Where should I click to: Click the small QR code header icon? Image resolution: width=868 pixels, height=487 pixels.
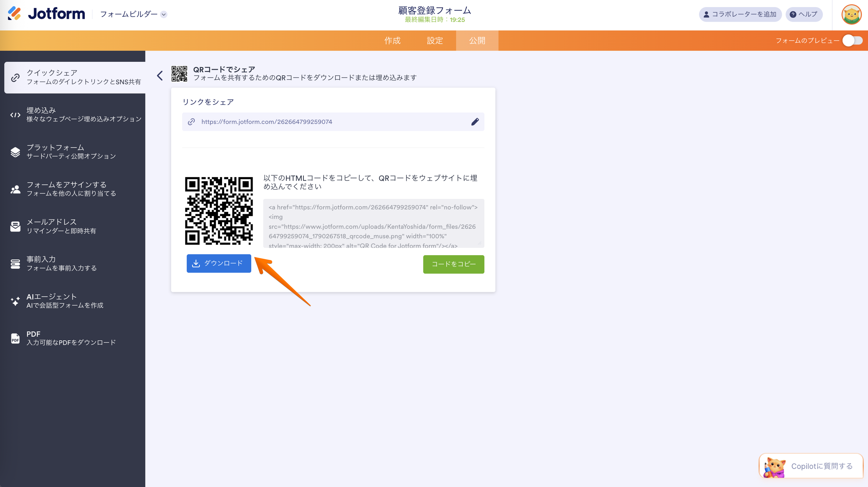point(179,74)
